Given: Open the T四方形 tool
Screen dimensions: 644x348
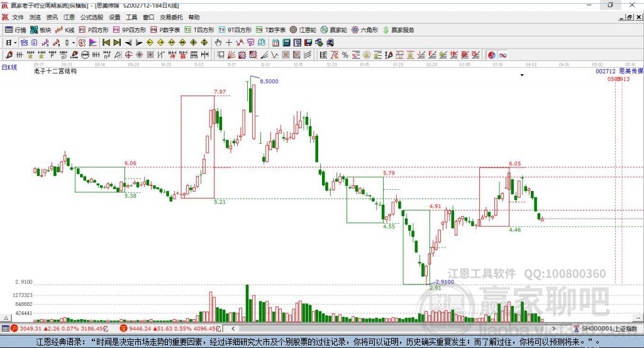Looking at the screenshot, I should coord(199,30).
